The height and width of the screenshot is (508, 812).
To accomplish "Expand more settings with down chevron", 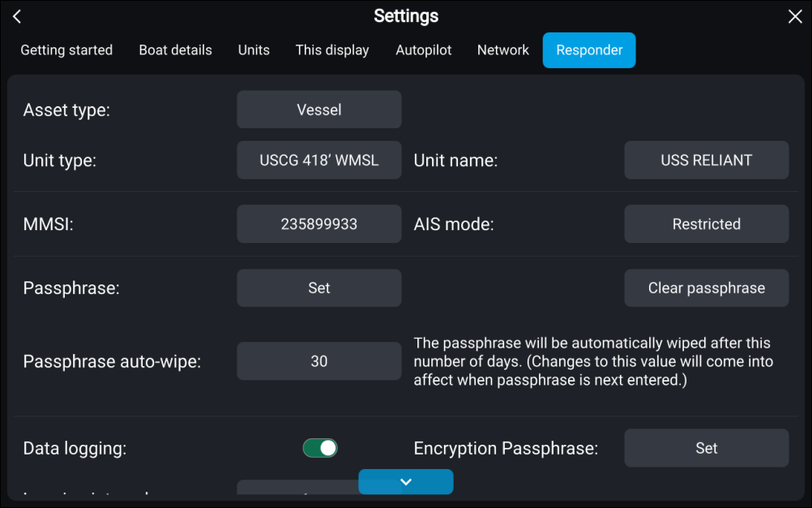I will (x=406, y=482).
